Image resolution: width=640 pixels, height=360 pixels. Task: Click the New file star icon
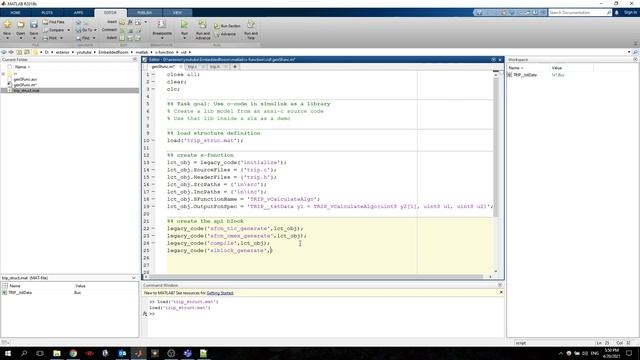7,25
